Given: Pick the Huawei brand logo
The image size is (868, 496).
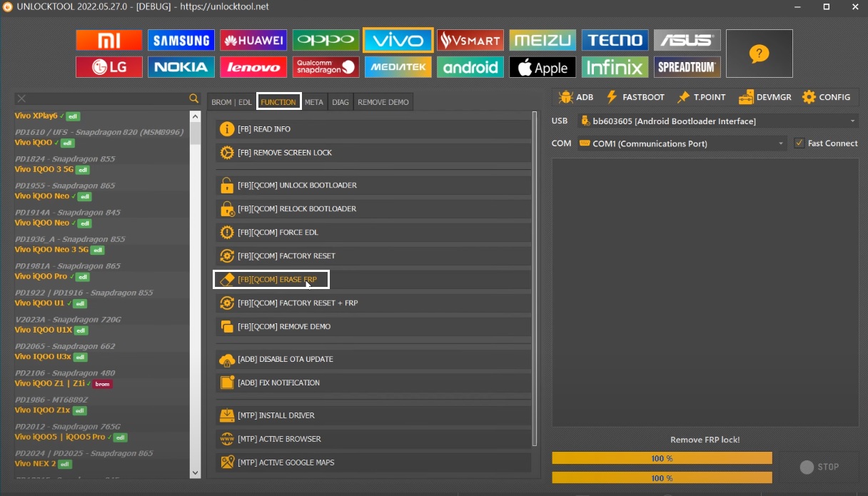Looking at the screenshot, I should 253,40.
